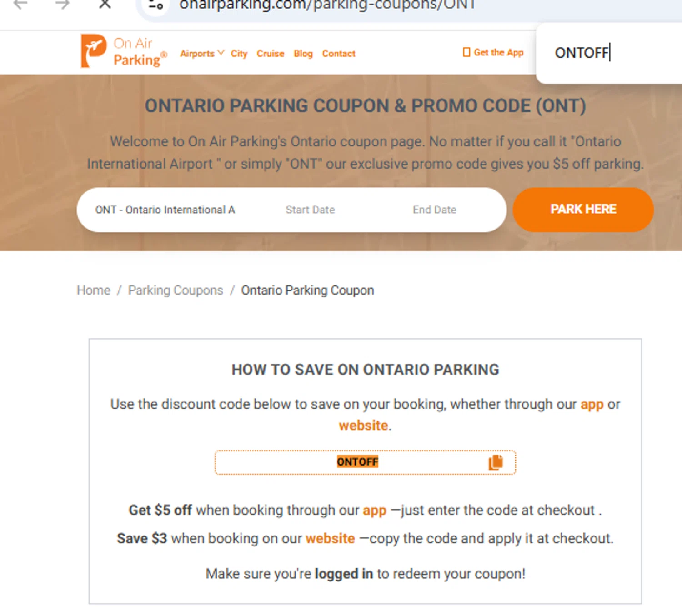Pick a Start Date

tap(310, 210)
